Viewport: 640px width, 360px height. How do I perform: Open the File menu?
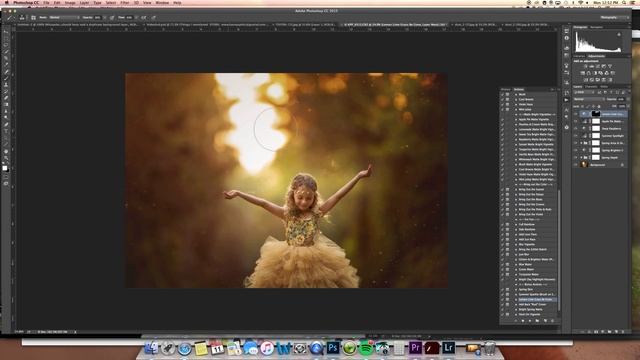coord(46,3)
